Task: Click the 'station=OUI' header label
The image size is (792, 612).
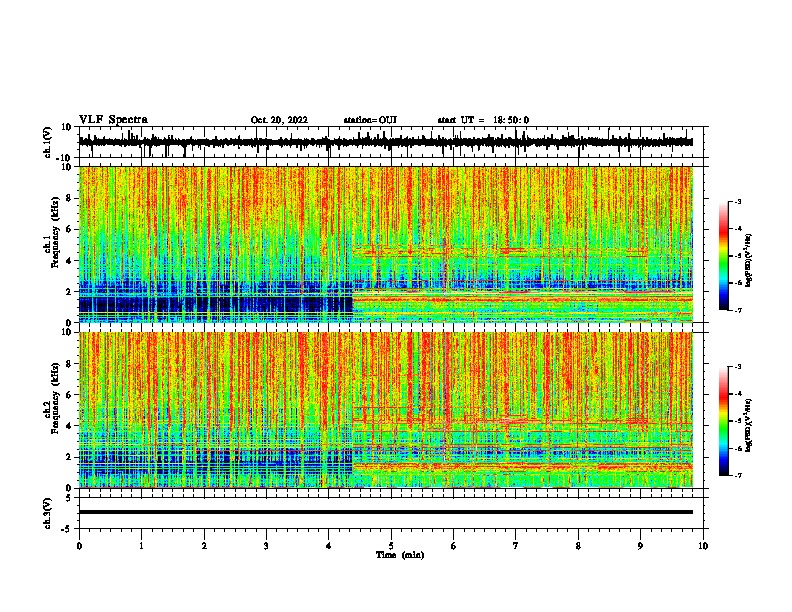Action: point(370,120)
